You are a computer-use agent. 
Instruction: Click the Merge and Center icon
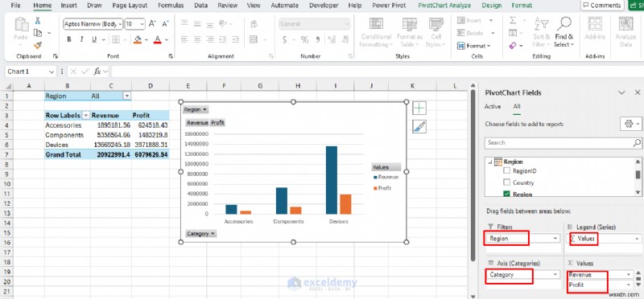point(254,39)
